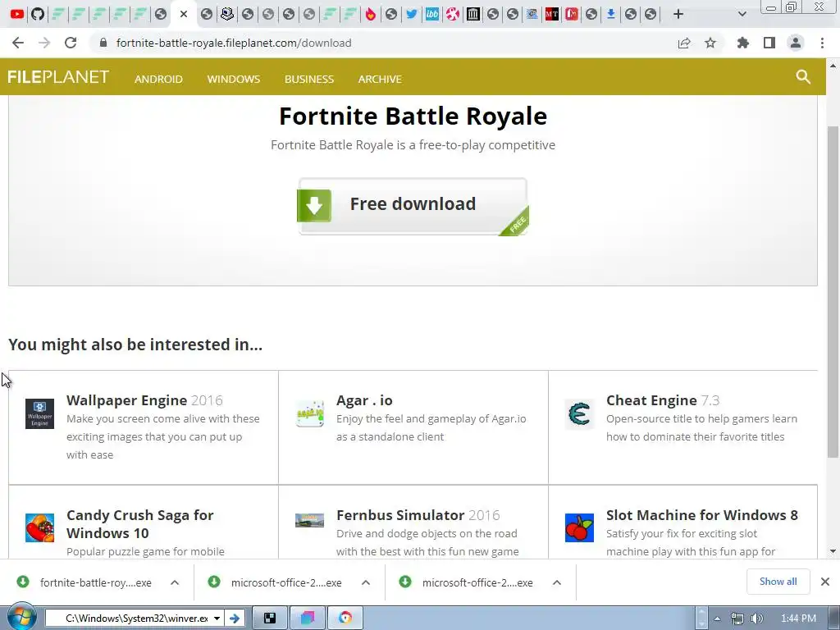The image size is (840, 630).
Task: Open the ibb tab
Action: 431,14
